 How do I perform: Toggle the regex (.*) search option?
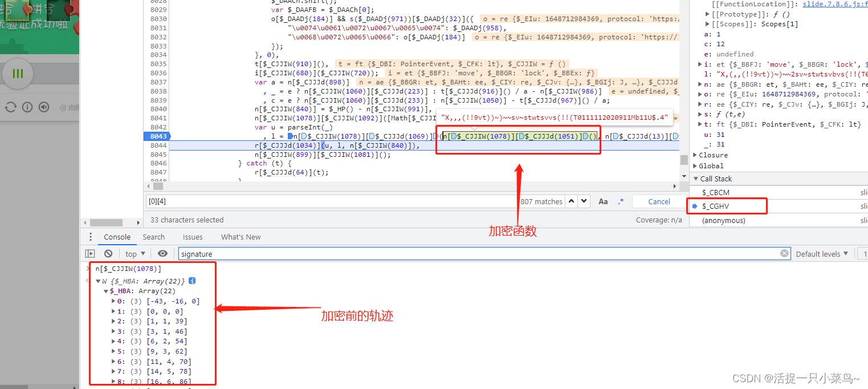(x=621, y=201)
